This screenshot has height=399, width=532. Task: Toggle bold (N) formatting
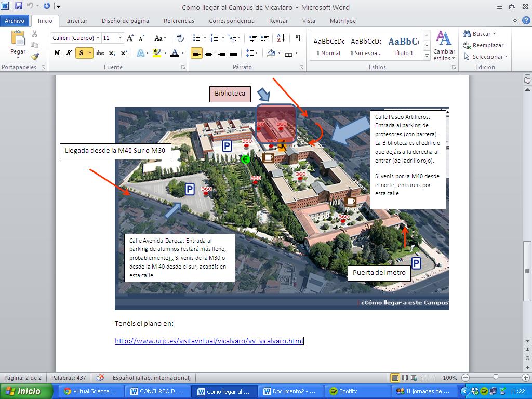click(x=57, y=53)
